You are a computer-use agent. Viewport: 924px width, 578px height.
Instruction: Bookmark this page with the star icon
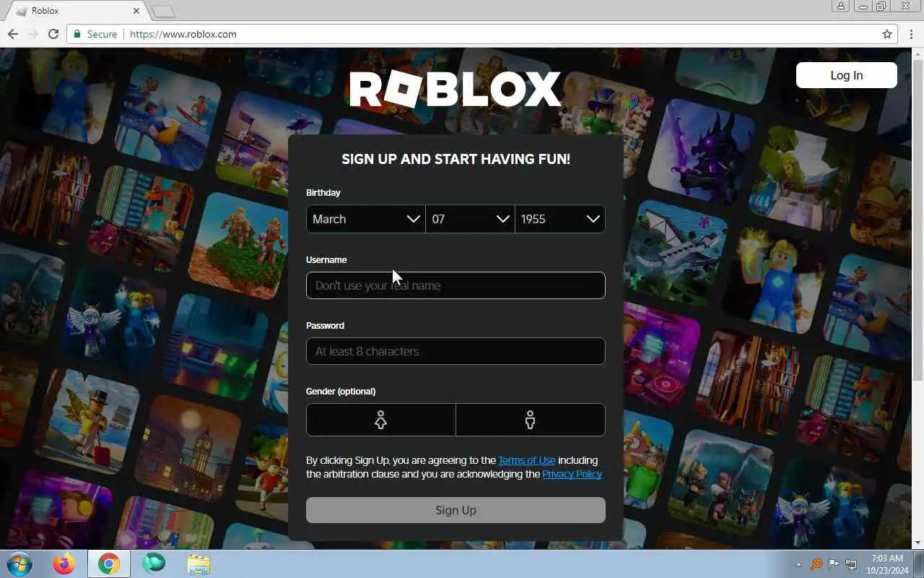pos(887,34)
